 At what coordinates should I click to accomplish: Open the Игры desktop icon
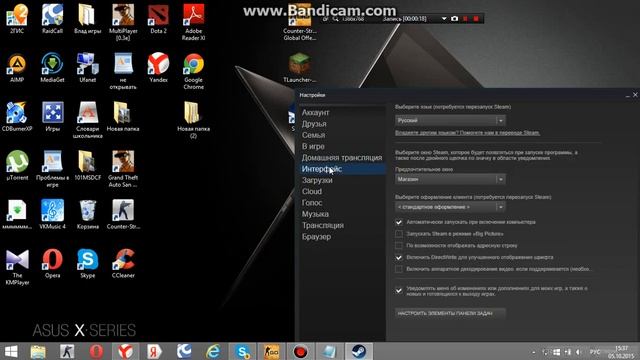[x=52, y=117]
